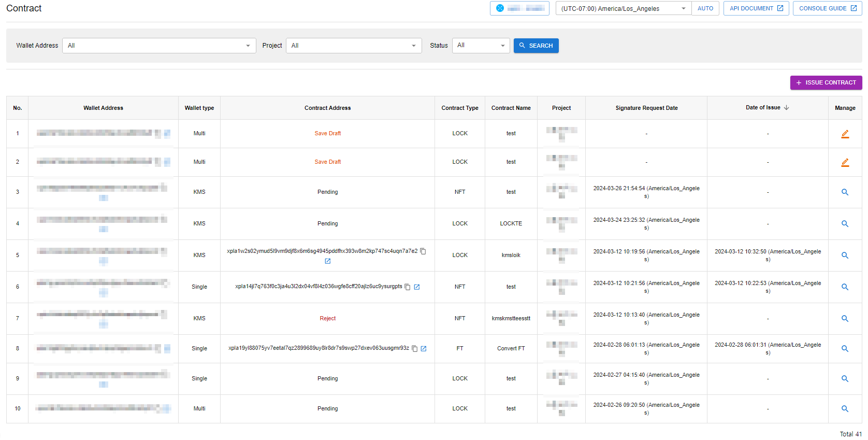This screenshot has height=440, width=868.
Task: Open the Project filter dropdown
Action: [x=354, y=46]
